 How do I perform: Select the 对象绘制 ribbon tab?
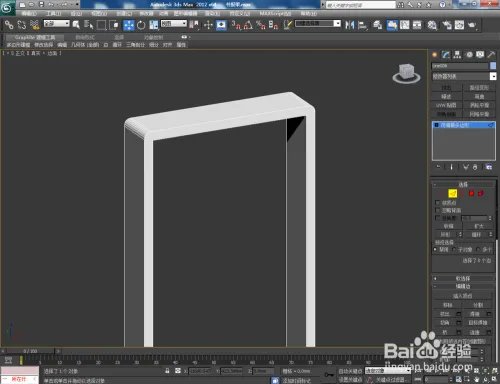click(154, 37)
